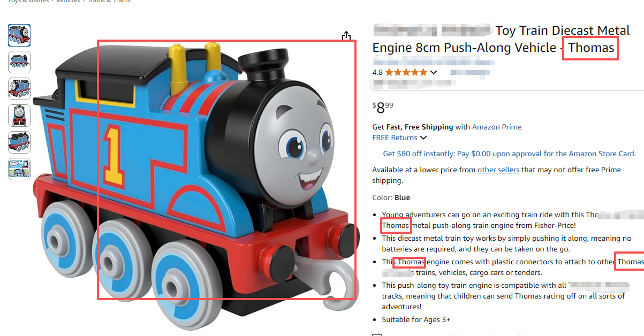Image resolution: width=644 pixels, height=336 pixels.
Task: Follow the 'other sellers' link
Action: pos(498,170)
